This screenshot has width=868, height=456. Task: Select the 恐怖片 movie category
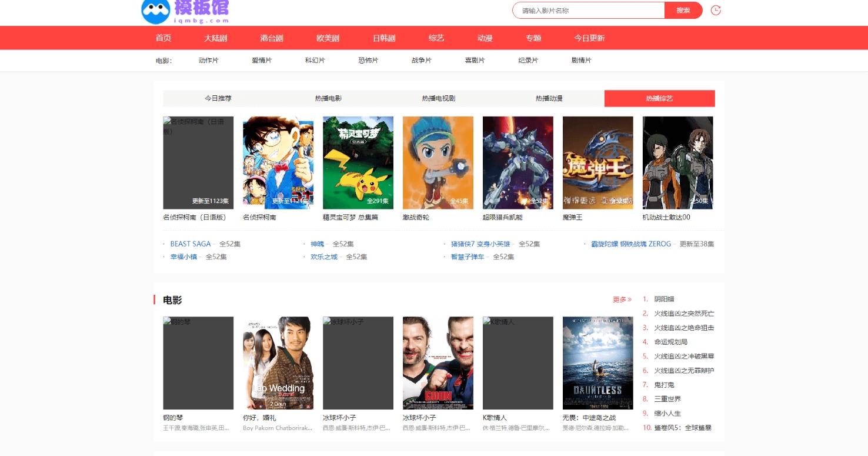tap(368, 61)
